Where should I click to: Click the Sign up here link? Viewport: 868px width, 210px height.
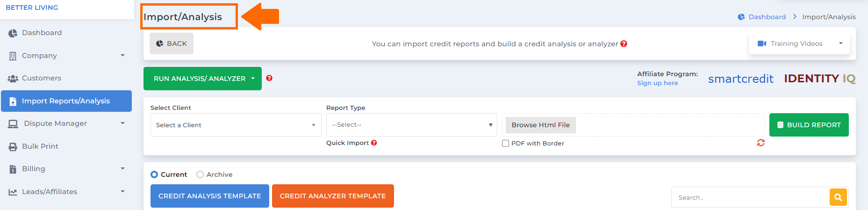[657, 83]
